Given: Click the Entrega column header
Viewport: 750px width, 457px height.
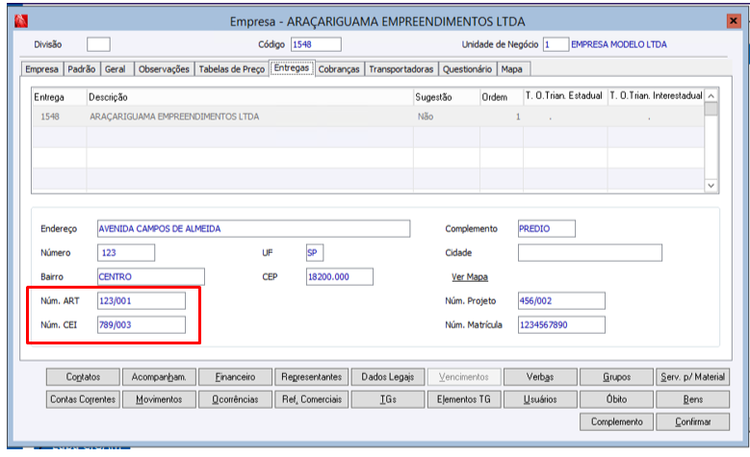Looking at the screenshot, I should click(59, 97).
